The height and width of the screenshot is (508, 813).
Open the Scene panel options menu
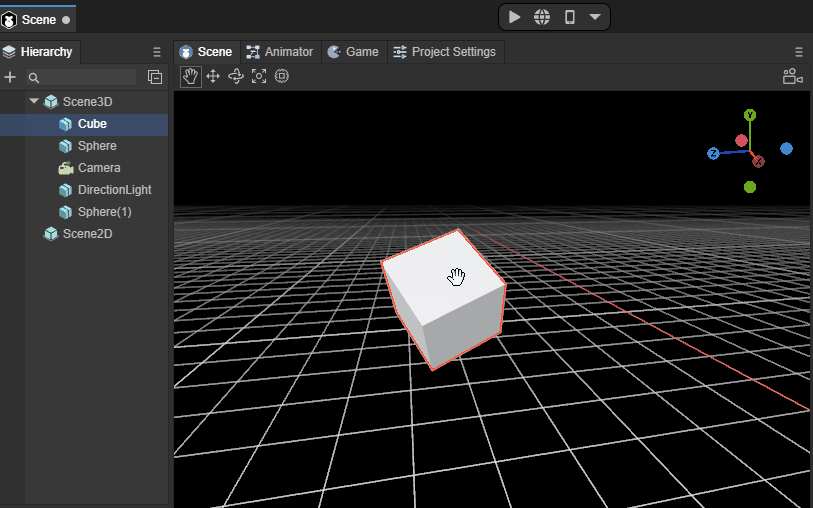click(x=799, y=52)
